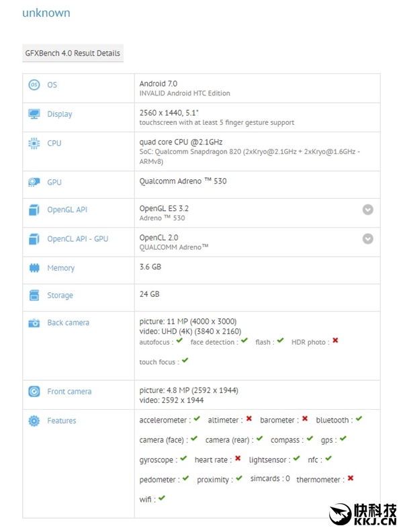Click the Display monitor icon
This screenshot has width=403, height=532.
click(34, 114)
